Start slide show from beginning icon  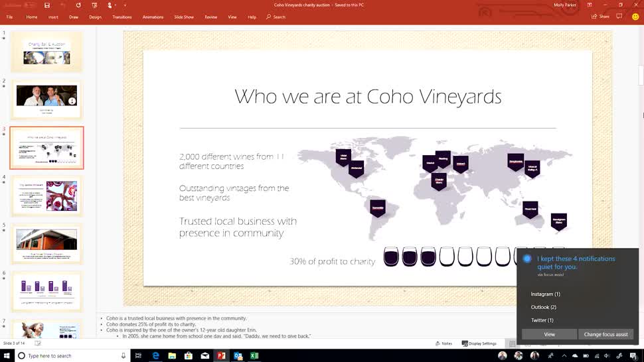coord(94,5)
